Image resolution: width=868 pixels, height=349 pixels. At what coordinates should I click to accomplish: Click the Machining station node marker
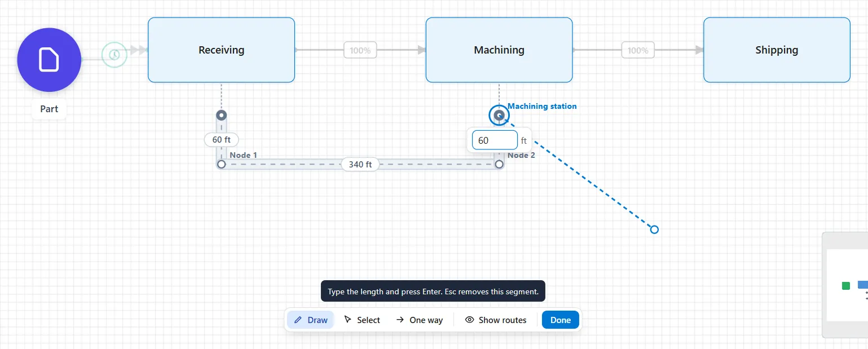click(499, 116)
